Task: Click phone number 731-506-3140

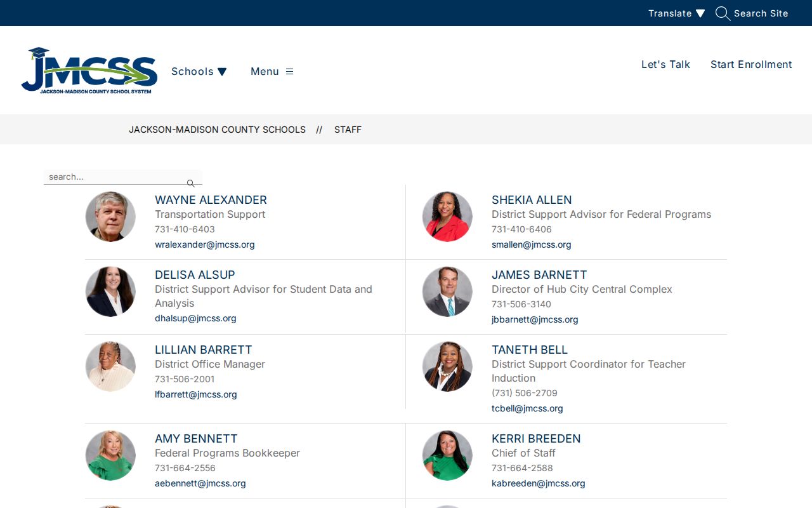Action: pos(521,304)
